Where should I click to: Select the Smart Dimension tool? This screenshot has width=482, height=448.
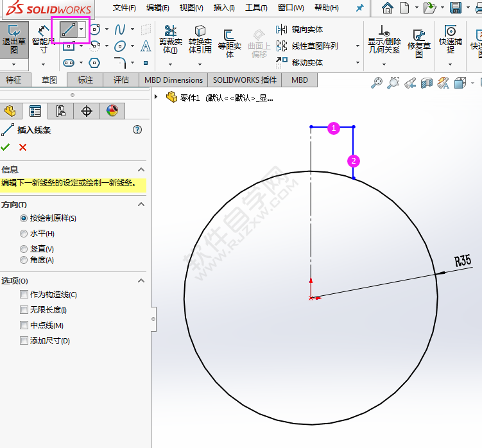pos(43,40)
